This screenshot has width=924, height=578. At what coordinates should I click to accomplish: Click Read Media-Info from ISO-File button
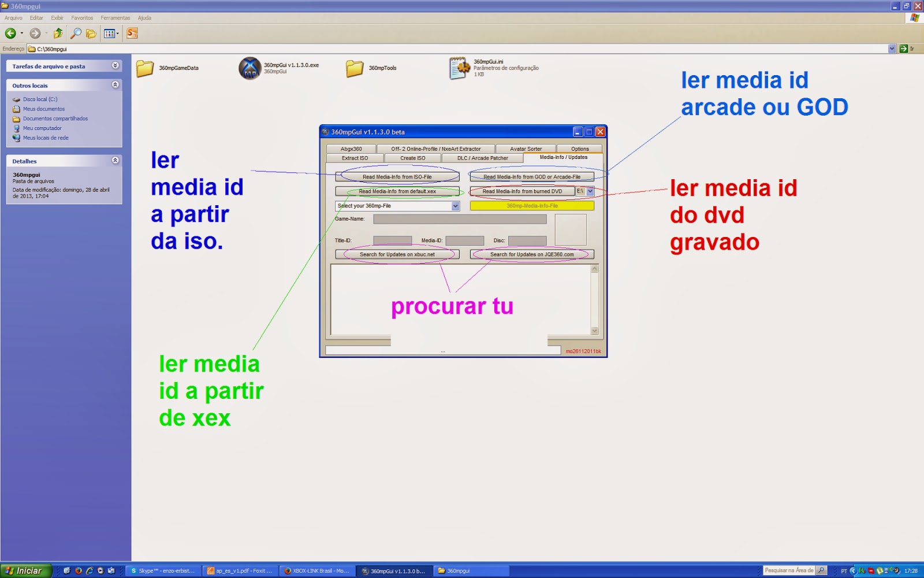pyautogui.click(x=397, y=177)
